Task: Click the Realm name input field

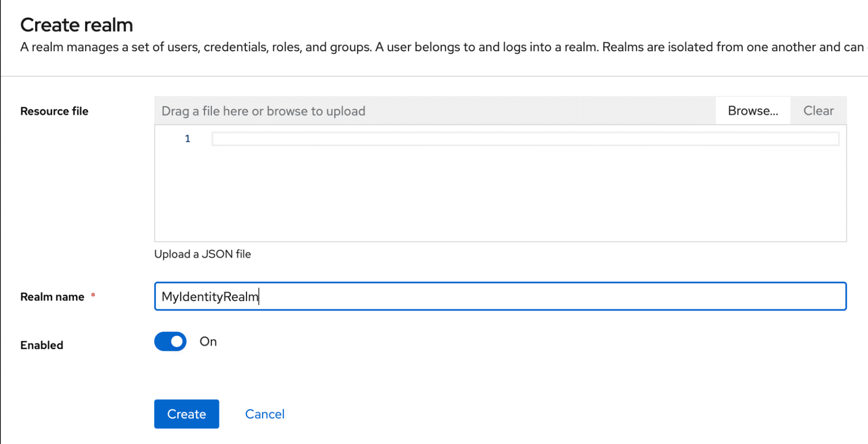Action: [x=391, y=296]
